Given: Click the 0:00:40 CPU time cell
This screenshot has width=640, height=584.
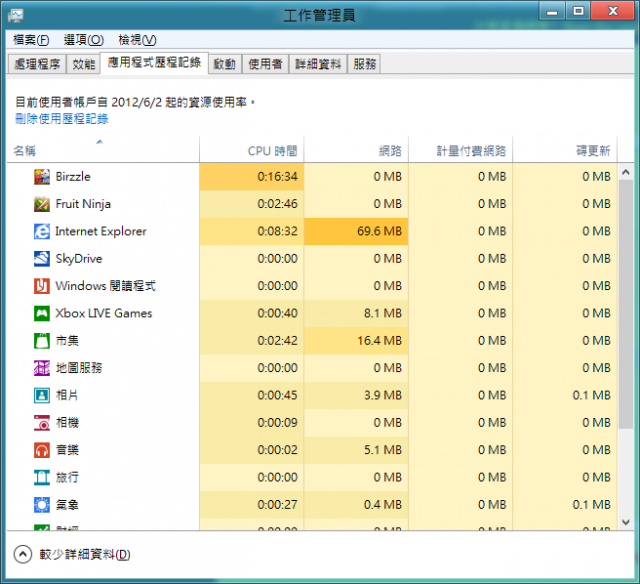Looking at the screenshot, I should coord(251,313).
